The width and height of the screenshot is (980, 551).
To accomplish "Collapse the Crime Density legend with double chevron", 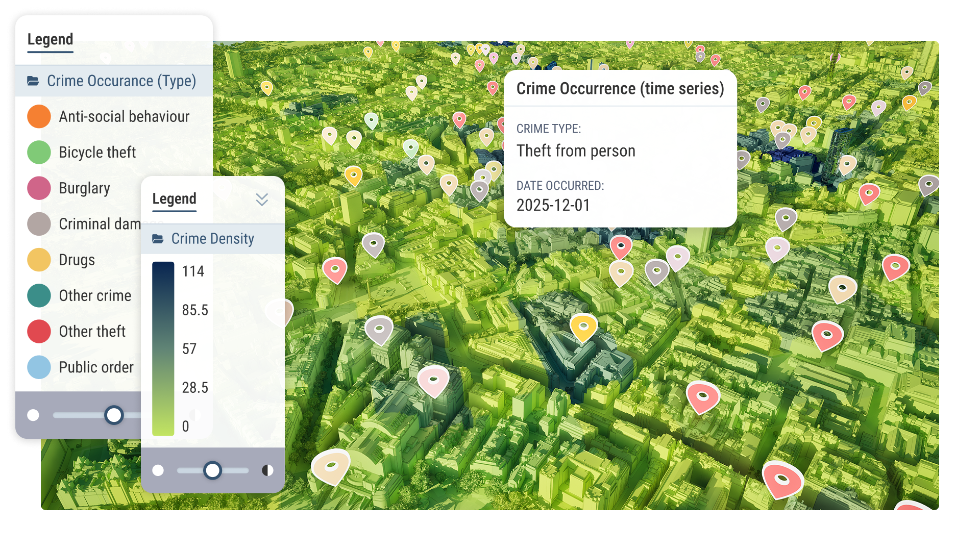I will [x=262, y=199].
